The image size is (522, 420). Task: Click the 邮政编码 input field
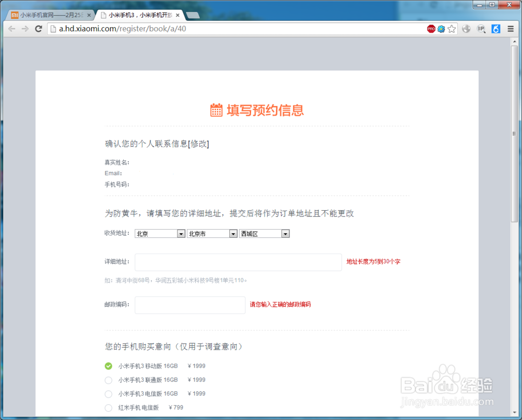190,305
